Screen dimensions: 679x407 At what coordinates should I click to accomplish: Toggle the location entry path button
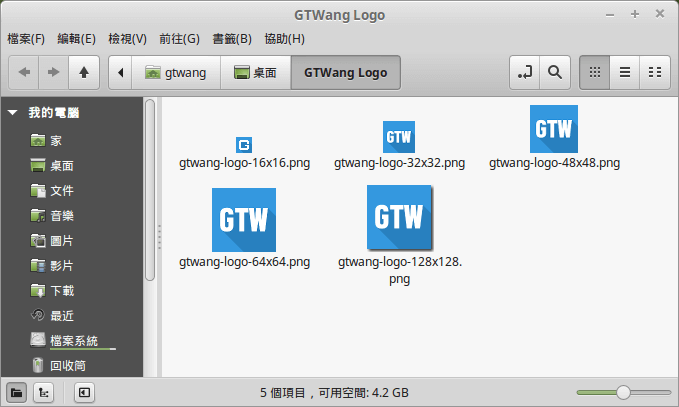[x=523, y=72]
